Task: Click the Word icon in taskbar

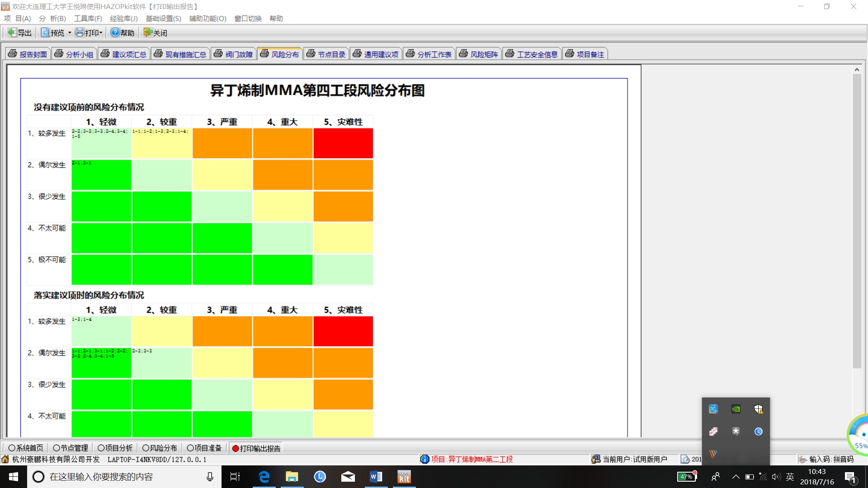Action: pos(376,477)
